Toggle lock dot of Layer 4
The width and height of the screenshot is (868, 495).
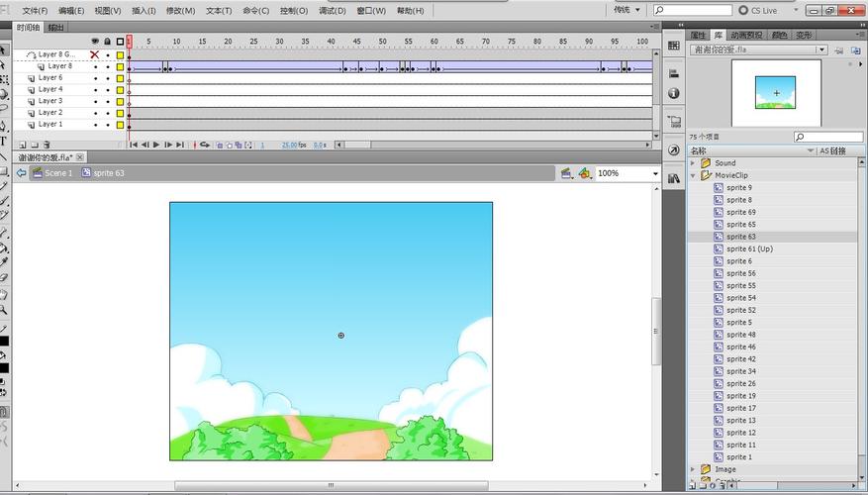click(x=108, y=90)
